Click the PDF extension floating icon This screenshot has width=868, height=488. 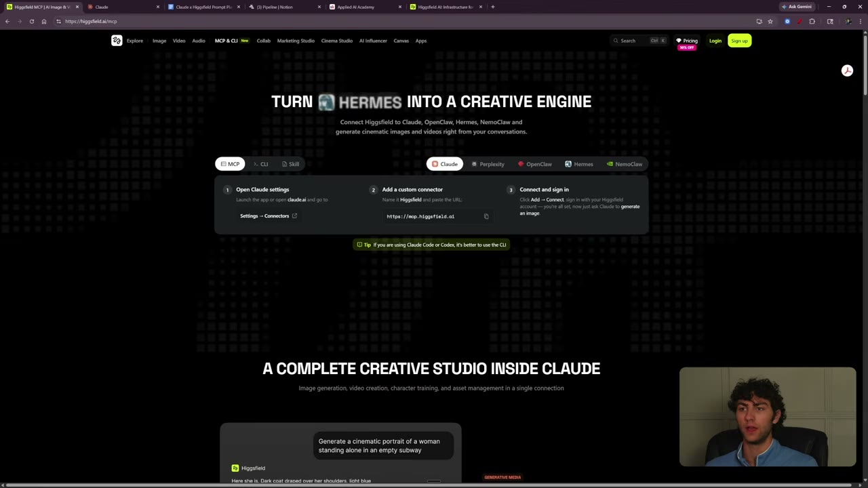pyautogui.click(x=847, y=70)
